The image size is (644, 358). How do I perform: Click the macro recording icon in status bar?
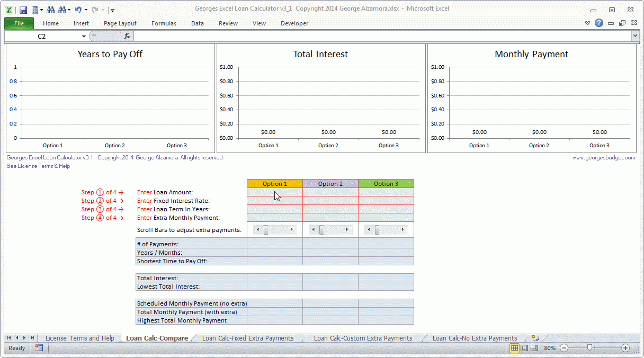39,348
